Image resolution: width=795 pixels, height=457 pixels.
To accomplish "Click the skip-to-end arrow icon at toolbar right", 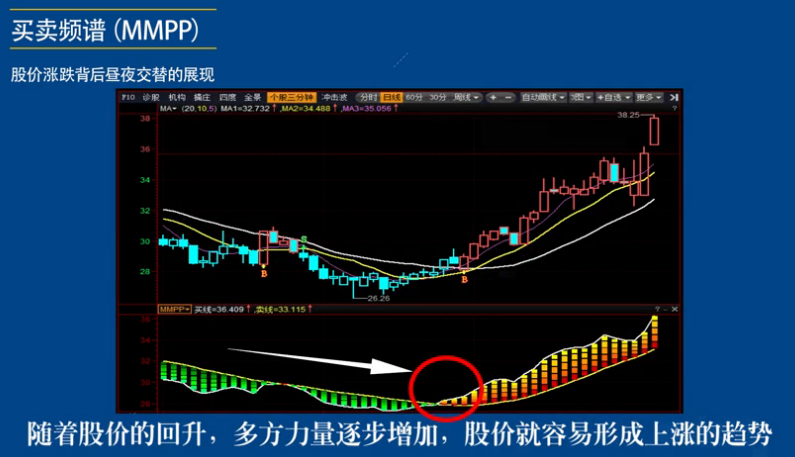I will (673, 97).
